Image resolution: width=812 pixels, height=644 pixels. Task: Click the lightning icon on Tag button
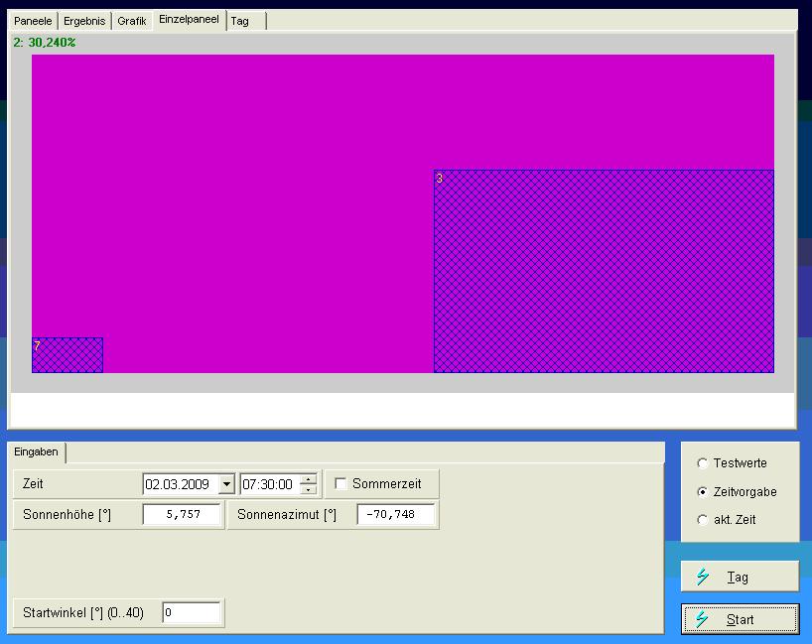click(x=703, y=577)
